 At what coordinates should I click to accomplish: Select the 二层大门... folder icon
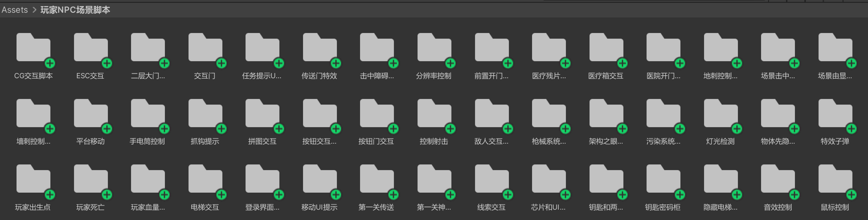point(148,48)
